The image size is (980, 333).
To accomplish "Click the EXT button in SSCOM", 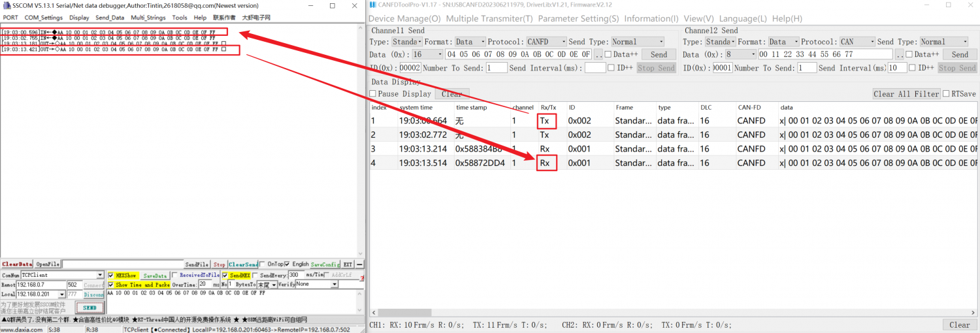I will coord(348,264).
